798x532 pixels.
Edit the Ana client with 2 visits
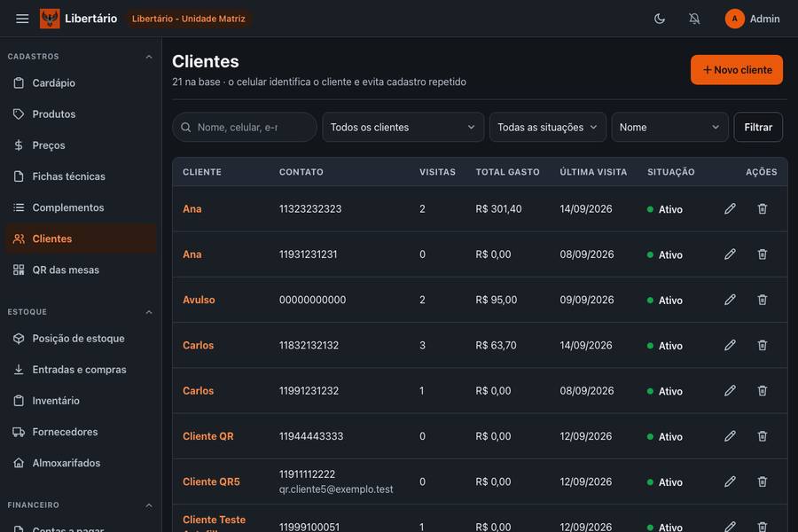pyautogui.click(x=730, y=208)
